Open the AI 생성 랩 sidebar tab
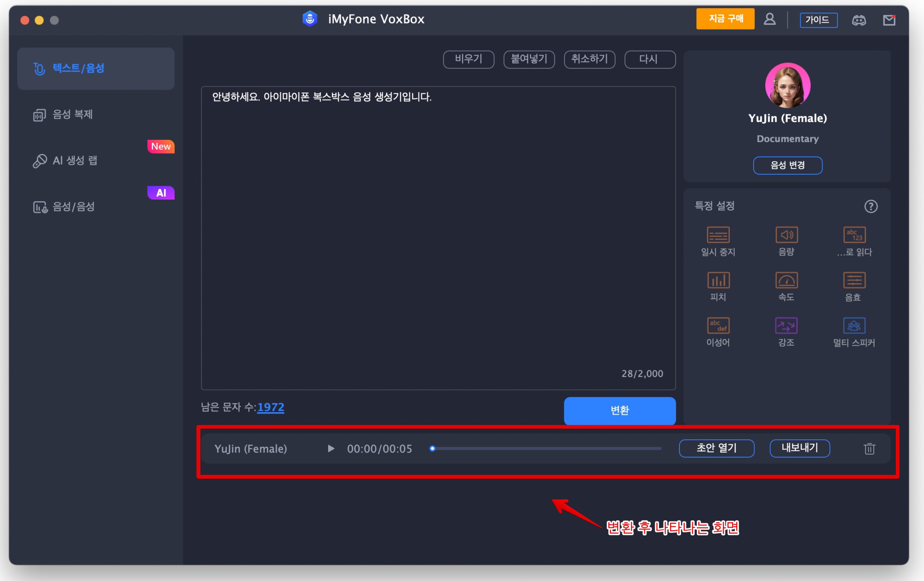 coord(75,160)
